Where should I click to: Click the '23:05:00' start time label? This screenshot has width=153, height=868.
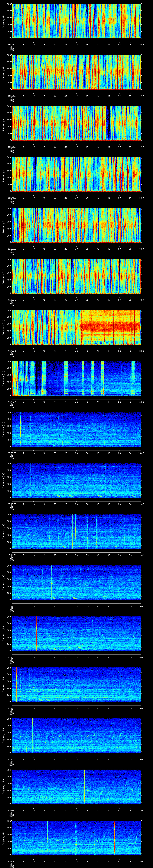12,248
